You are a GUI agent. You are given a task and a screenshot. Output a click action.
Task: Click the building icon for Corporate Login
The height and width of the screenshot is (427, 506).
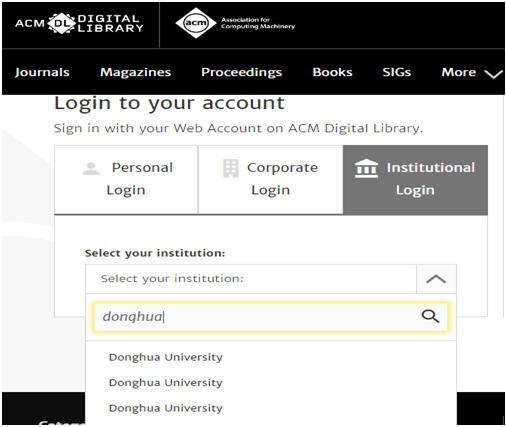tap(231, 168)
